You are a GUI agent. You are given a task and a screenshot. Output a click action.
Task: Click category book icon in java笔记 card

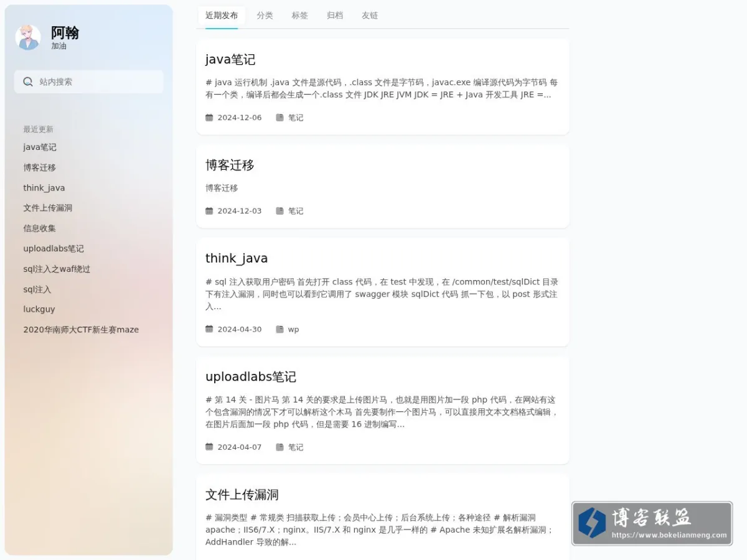pyautogui.click(x=280, y=118)
